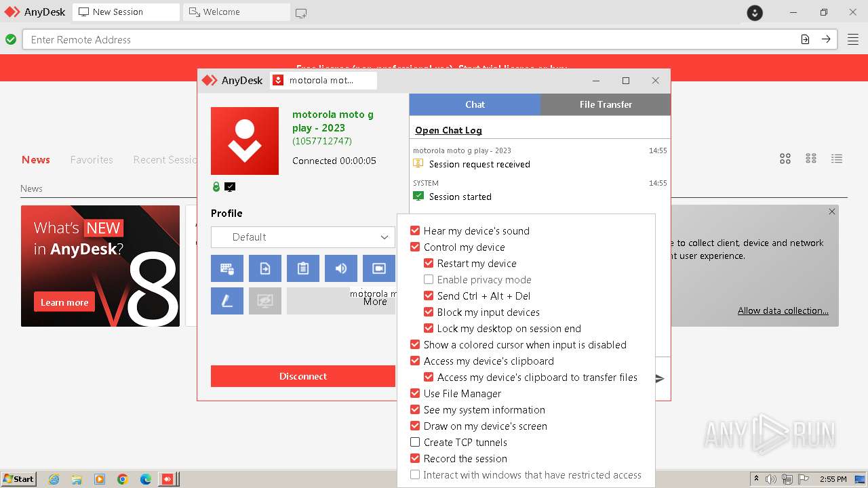Toggle Interact with restricted access windows checkbox

click(415, 474)
